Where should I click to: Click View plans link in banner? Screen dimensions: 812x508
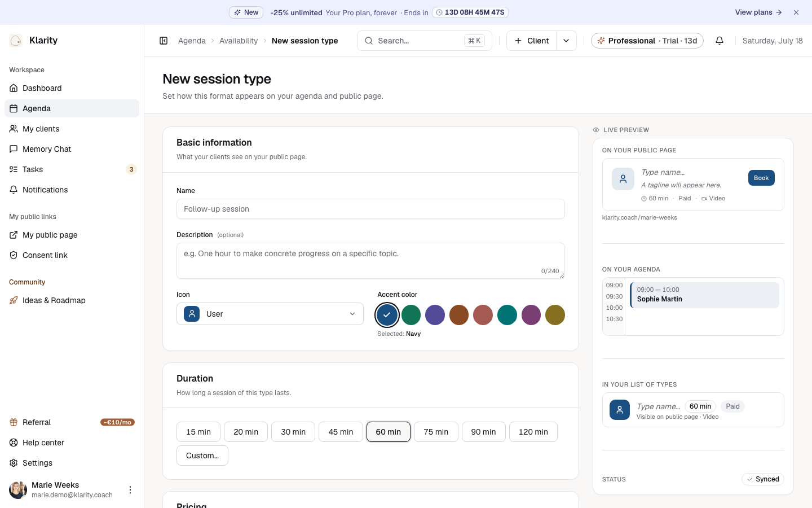coord(758,12)
